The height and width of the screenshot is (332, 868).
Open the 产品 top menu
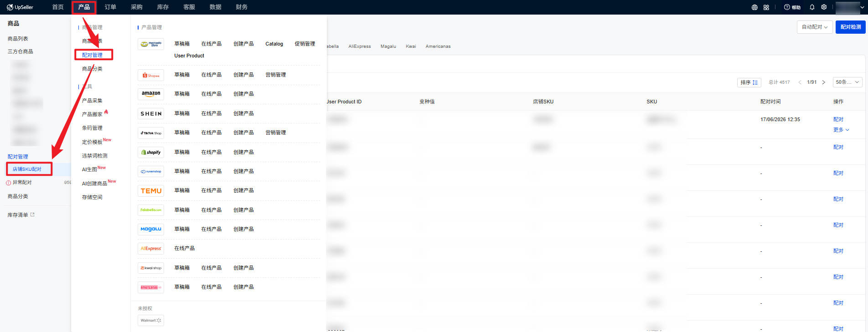tap(84, 7)
